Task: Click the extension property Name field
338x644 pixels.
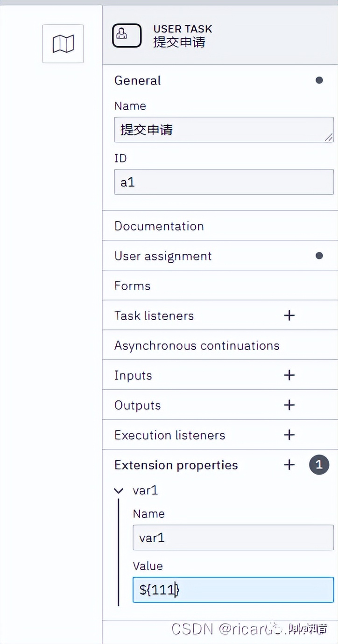Action: click(x=233, y=538)
